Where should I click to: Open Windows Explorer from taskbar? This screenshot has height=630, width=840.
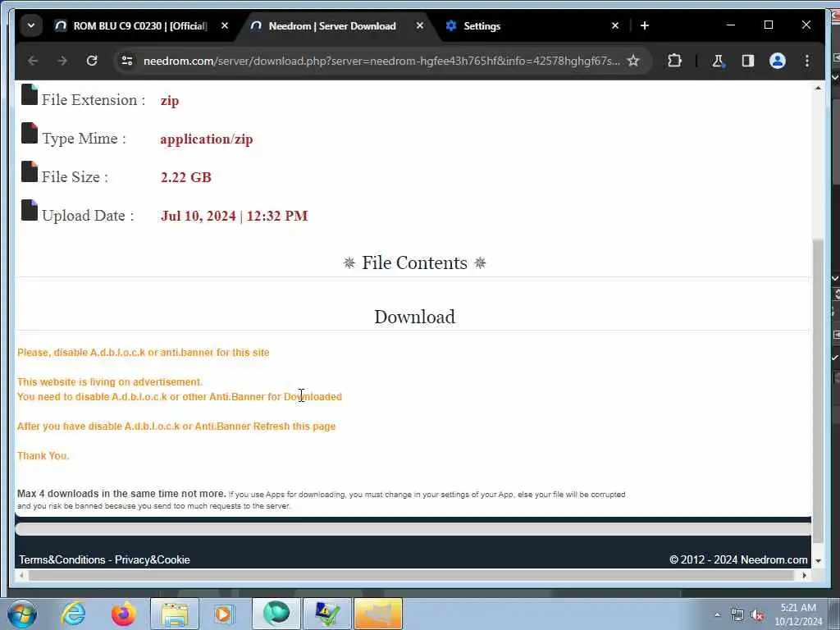click(x=175, y=614)
